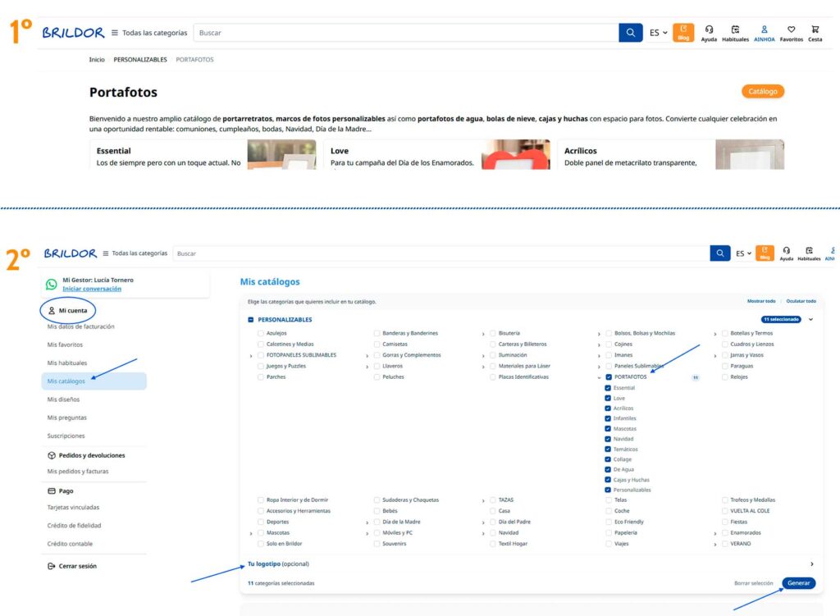The width and height of the screenshot is (840, 616).
Task: Open the Blog icon on Mis catálogos page
Action: (765, 253)
